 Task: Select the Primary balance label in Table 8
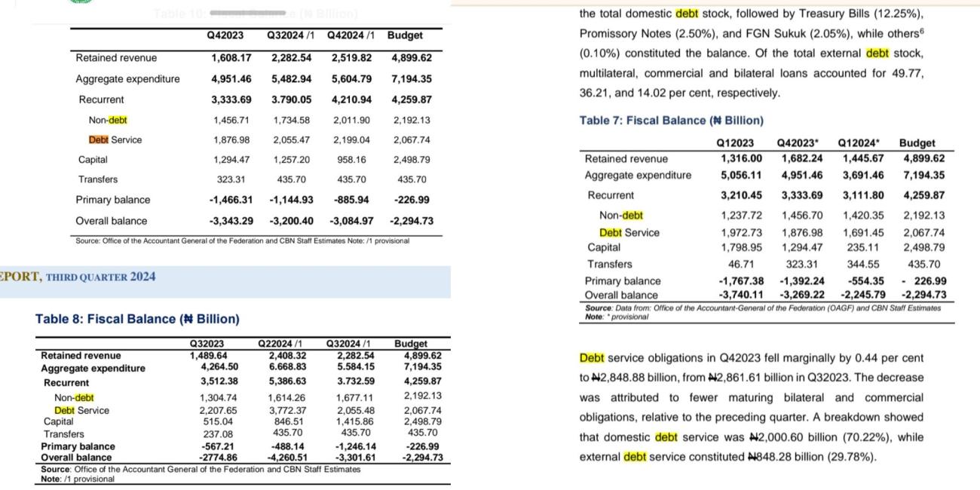78,446
